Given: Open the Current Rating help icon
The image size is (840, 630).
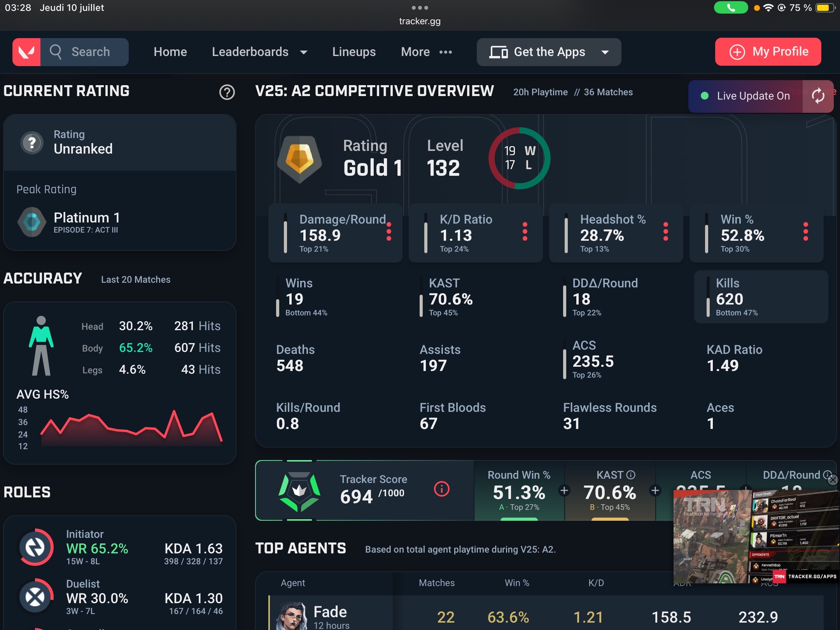Looking at the screenshot, I should tap(227, 92).
